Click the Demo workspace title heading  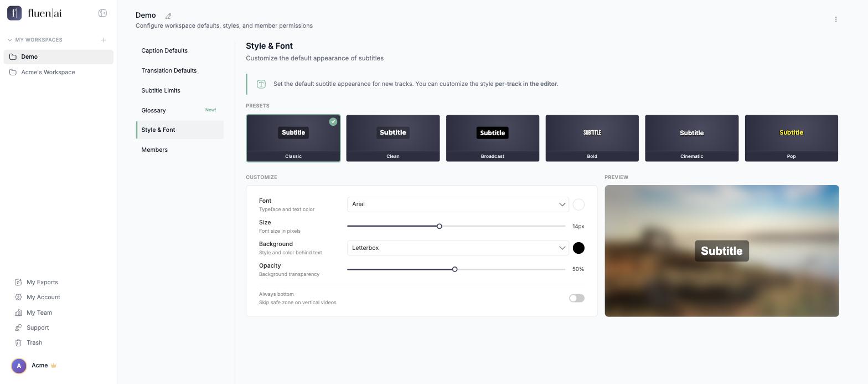pyautogui.click(x=146, y=16)
